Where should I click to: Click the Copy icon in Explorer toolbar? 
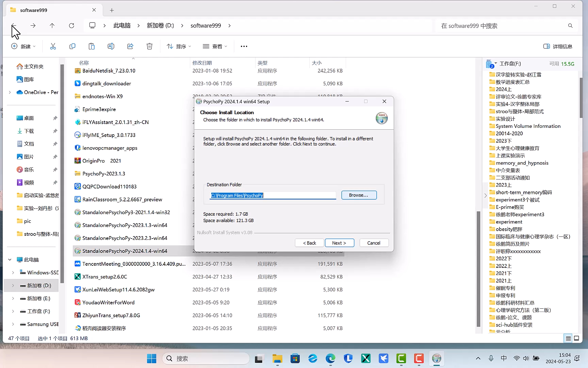pos(72,46)
